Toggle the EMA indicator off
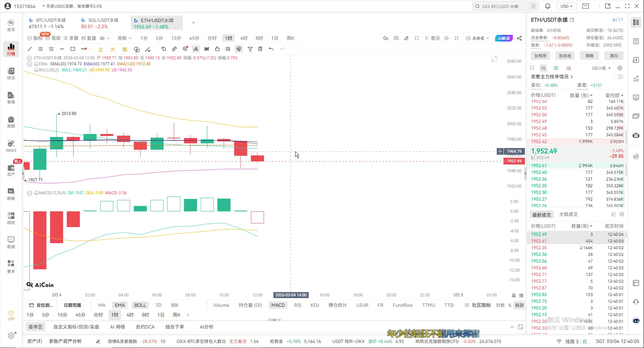 coord(120,305)
